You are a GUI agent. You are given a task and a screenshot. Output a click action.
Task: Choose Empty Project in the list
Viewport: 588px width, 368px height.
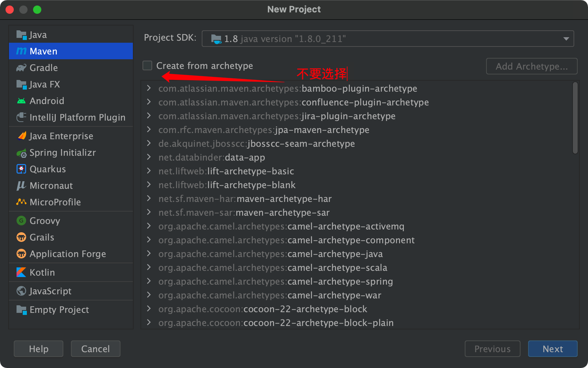pos(59,310)
